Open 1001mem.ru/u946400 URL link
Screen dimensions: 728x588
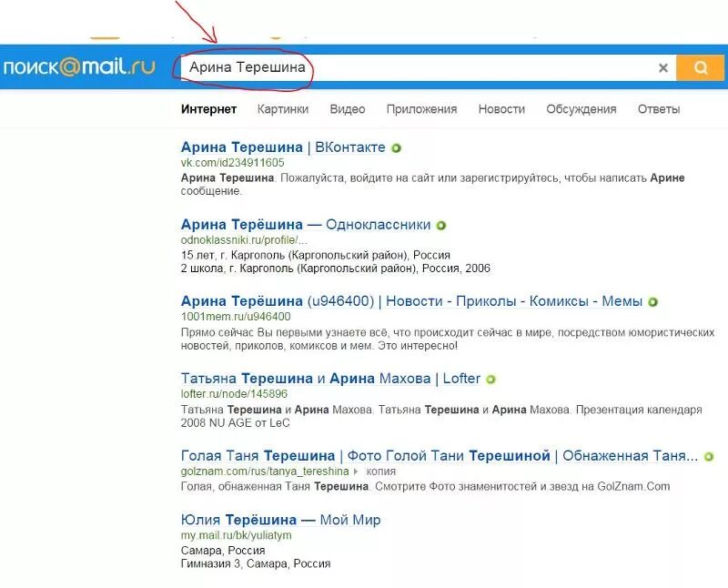pos(236,317)
